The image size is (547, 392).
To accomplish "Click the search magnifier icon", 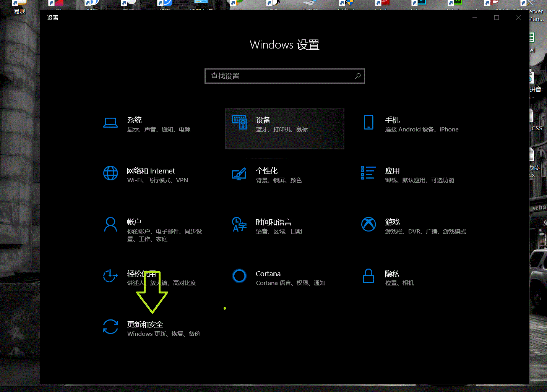I will pos(358,76).
